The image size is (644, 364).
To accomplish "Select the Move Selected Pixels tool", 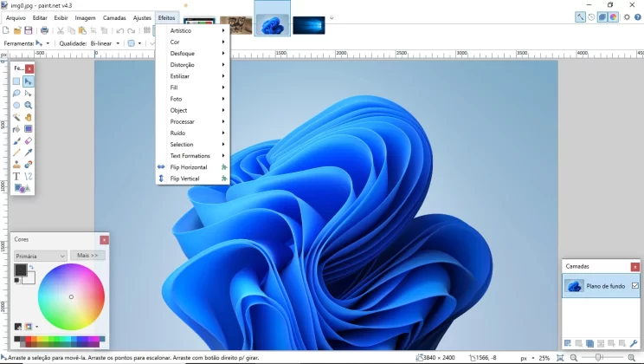I will pos(28,81).
